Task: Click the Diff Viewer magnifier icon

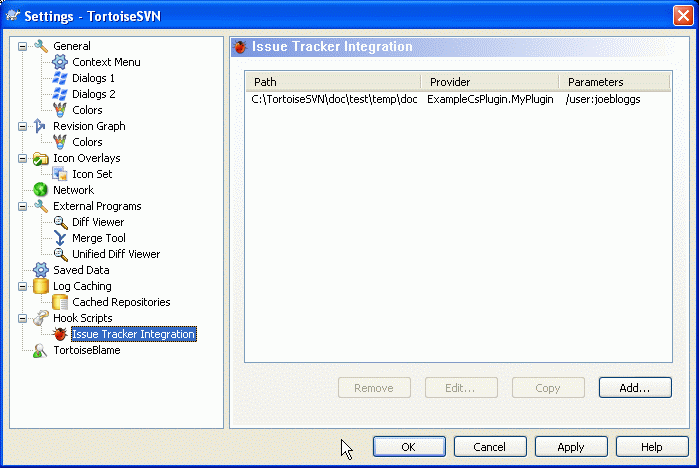Action: pyautogui.click(x=61, y=222)
